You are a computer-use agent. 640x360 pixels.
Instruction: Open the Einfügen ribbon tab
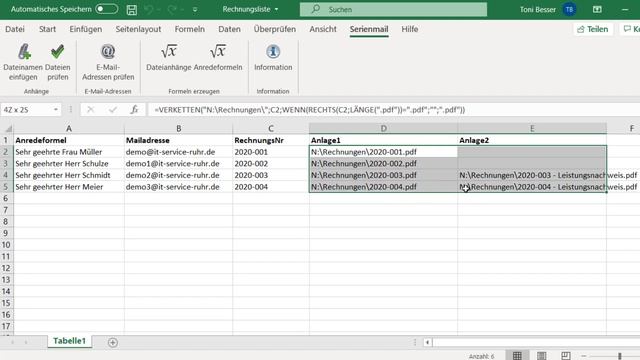pyautogui.click(x=86, y=29)
